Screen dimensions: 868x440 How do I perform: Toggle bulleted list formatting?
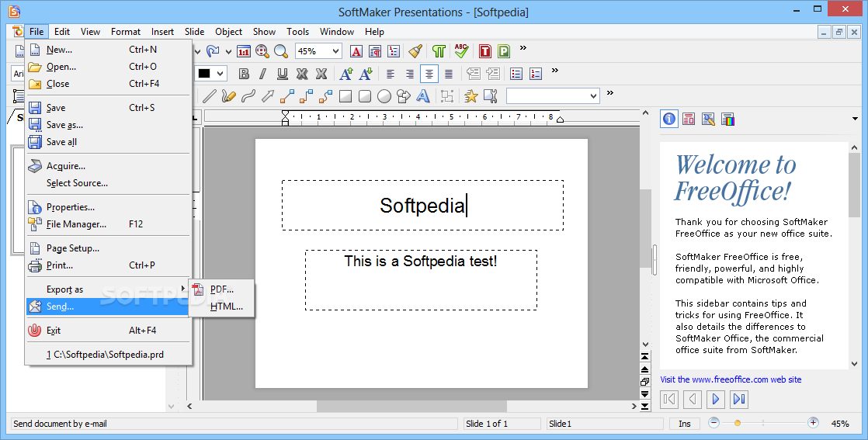point(516,74)
